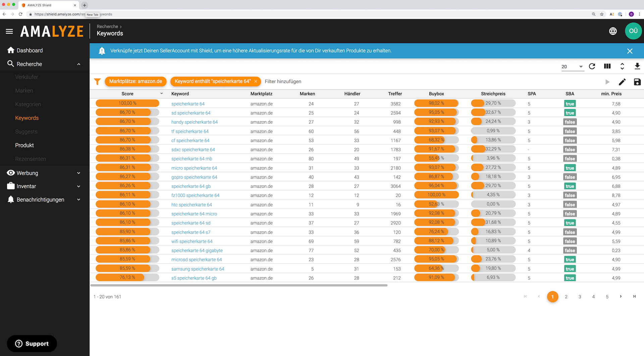Click the AMALYZE logo

pos(52,32)
